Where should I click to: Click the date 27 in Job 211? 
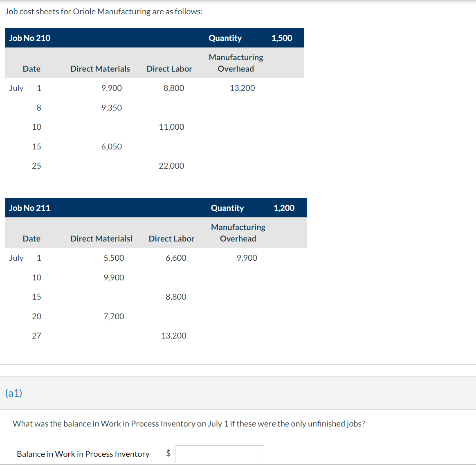tap(36, 336)
